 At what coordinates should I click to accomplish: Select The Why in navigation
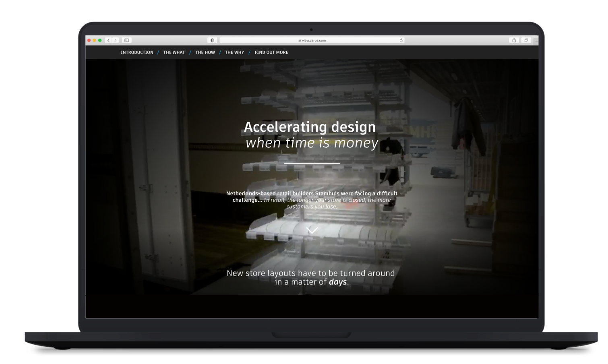click(234, 52)
